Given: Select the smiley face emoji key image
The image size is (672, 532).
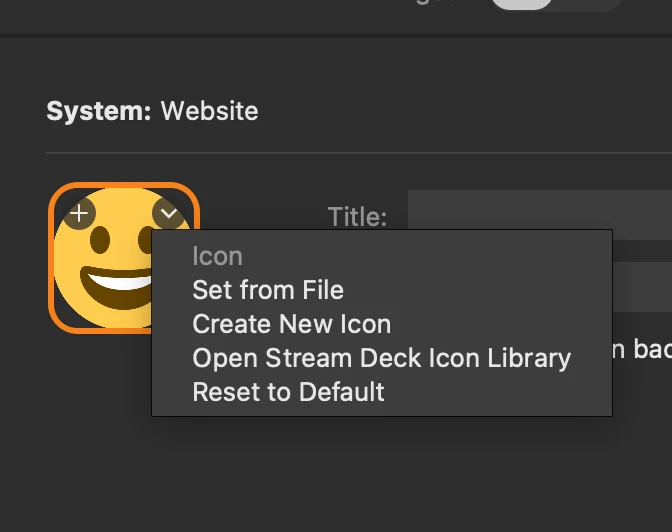Looking at the screenshot, I should (x=110, y=265).
